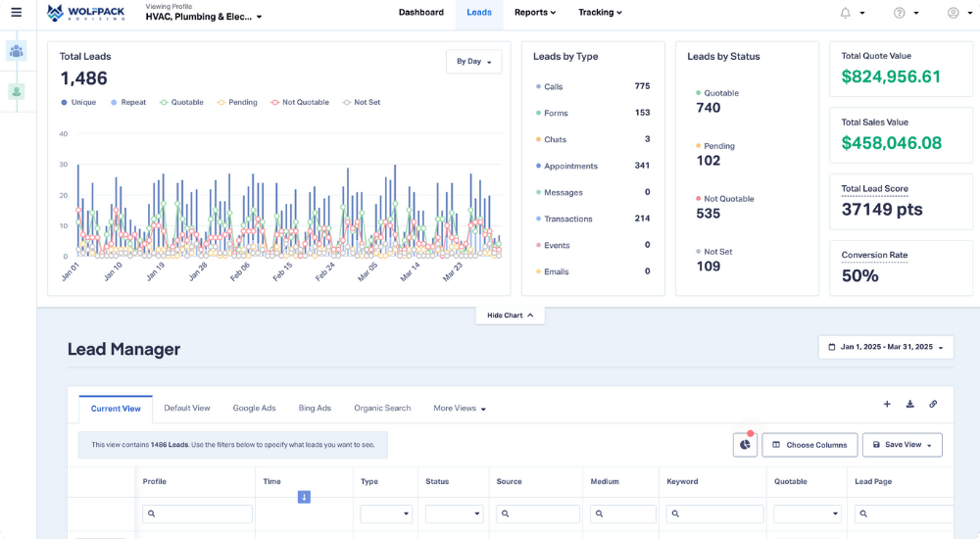Image resolution: width=980 pixels, height=539 pixels.
Task: Click the link icon in Lead Manager
Action: tap(933, 404)
